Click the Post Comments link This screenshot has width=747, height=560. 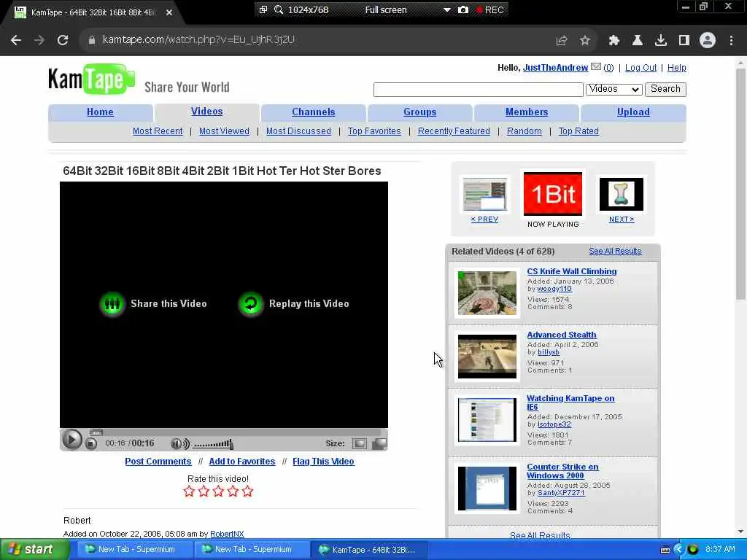click(158, 462)
